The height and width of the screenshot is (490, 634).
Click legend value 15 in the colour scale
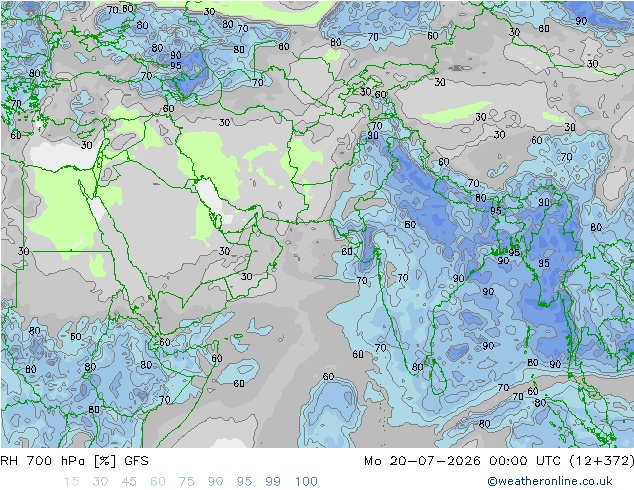71,481
